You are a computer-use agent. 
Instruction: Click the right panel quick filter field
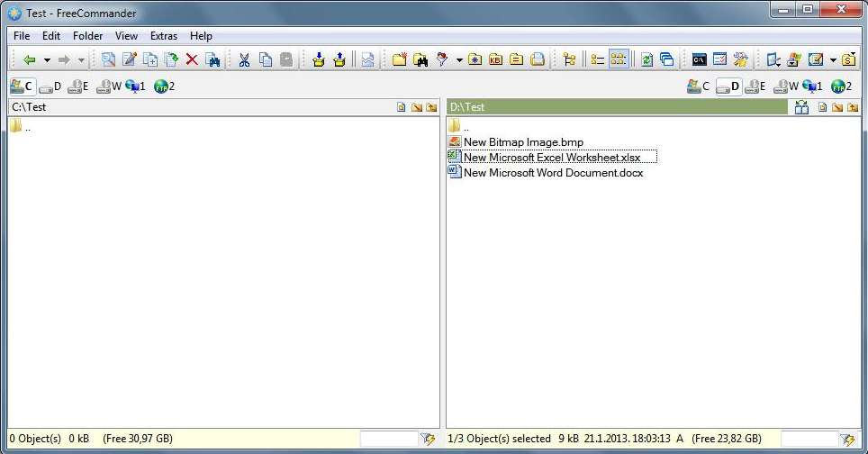pos(809,439)
